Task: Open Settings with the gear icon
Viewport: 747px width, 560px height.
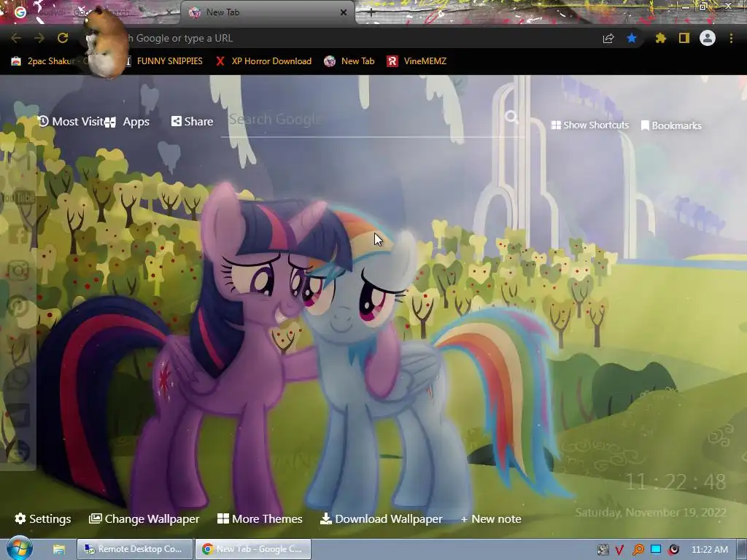Action: 43,518
